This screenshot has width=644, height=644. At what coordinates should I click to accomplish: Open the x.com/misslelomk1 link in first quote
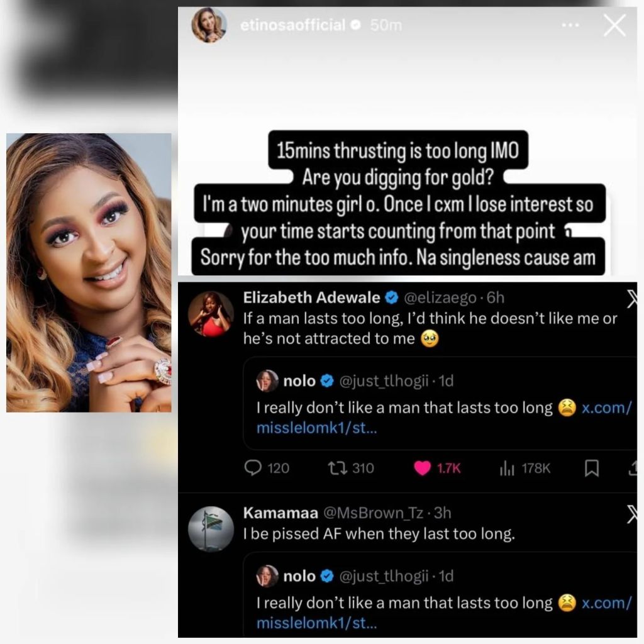click(443, 418)
